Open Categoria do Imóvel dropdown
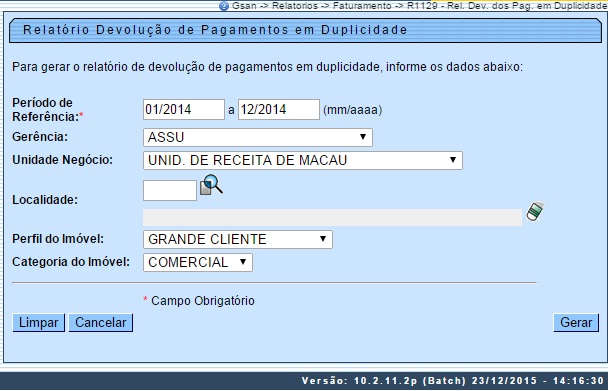The image size is (608, 391). pos(198,262)
